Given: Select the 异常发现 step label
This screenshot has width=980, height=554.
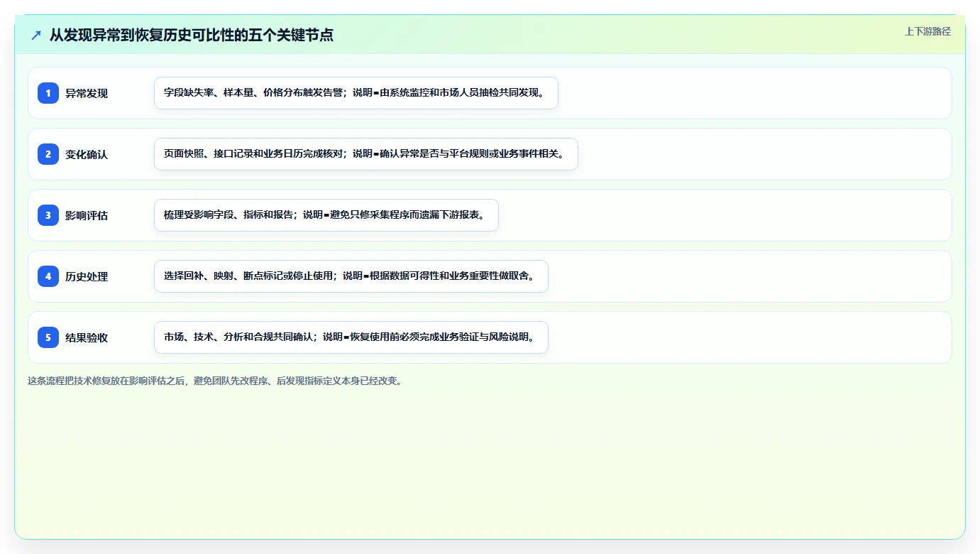Looking at the screenshot, I should pos(87,93).
